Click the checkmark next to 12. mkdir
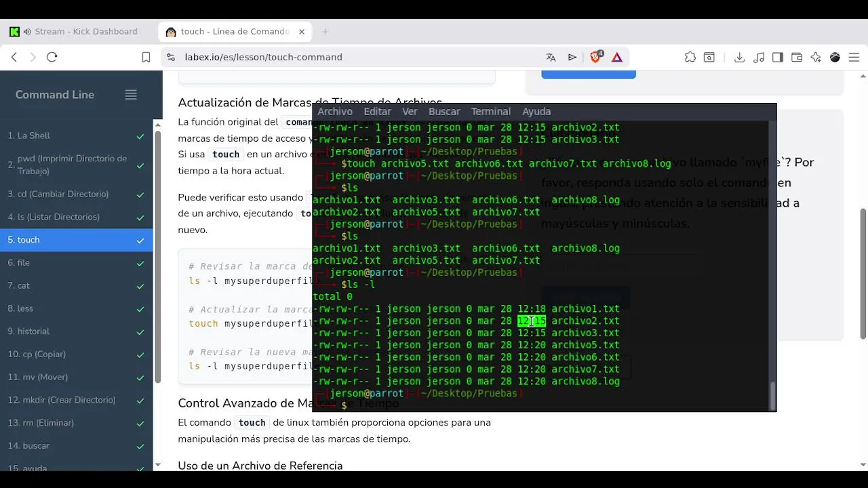The height and width of the screenshot is (488, 868). tap(140, 401)
